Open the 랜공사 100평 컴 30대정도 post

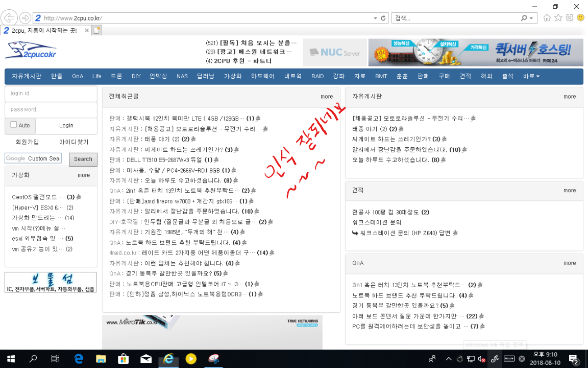385,212
